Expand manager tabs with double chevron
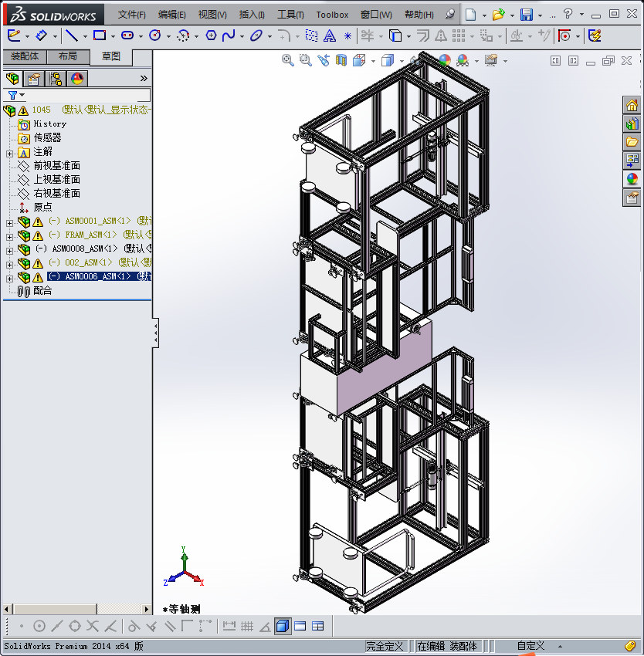This screenshot has width=644, height=656. 144,78
